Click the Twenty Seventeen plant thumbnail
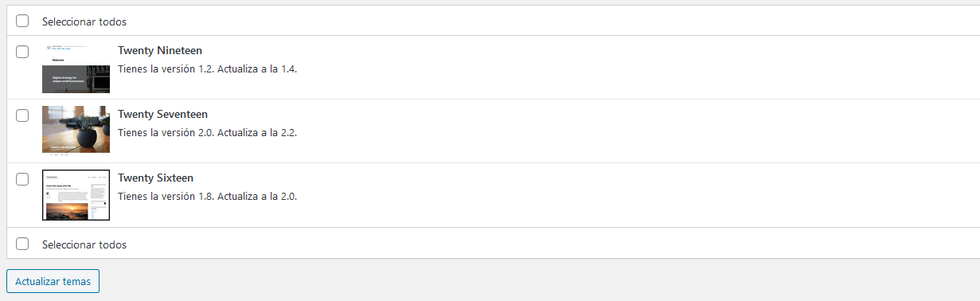 pyautogui.click(x=76, y=130)
